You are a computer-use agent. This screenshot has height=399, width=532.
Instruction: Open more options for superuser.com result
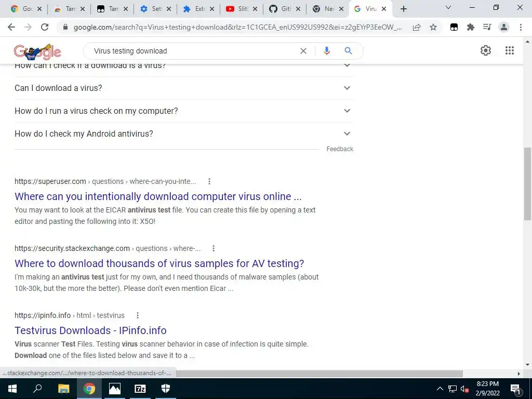(209, 181)
